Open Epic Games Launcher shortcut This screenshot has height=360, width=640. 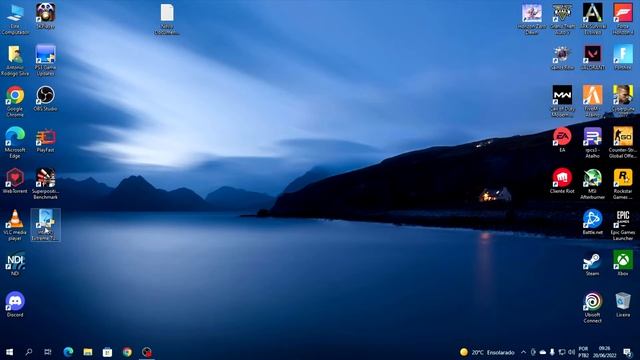click(623, 224)
